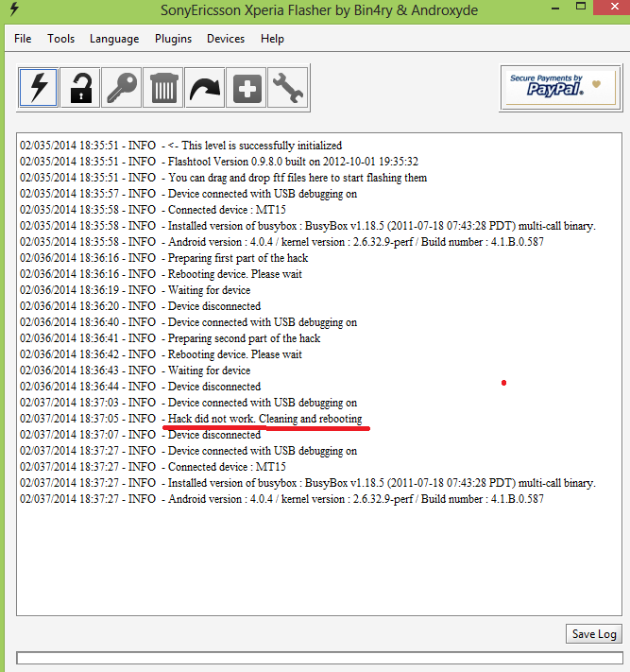630x672 pixels.
Task: Close the Xperia Flasher window
Action: 615,7
